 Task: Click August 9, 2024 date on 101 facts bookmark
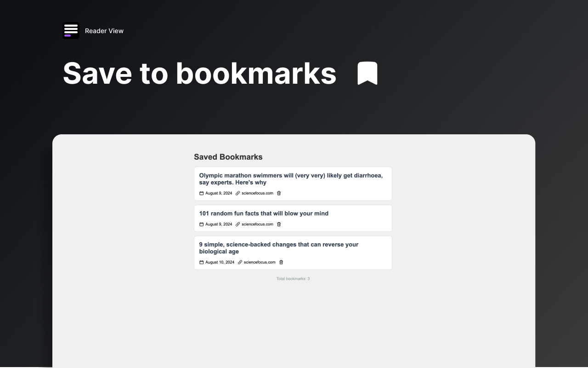point(219,224)
